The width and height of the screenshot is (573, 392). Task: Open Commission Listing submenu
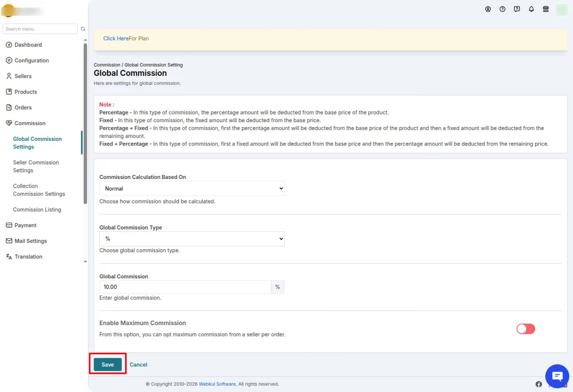[x=37, y=210]
